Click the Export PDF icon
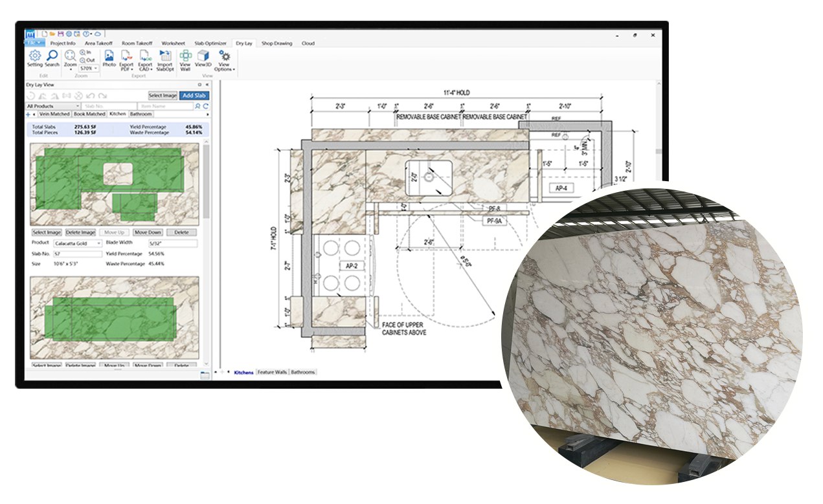The image size is (823, 504). click(126, 57)
